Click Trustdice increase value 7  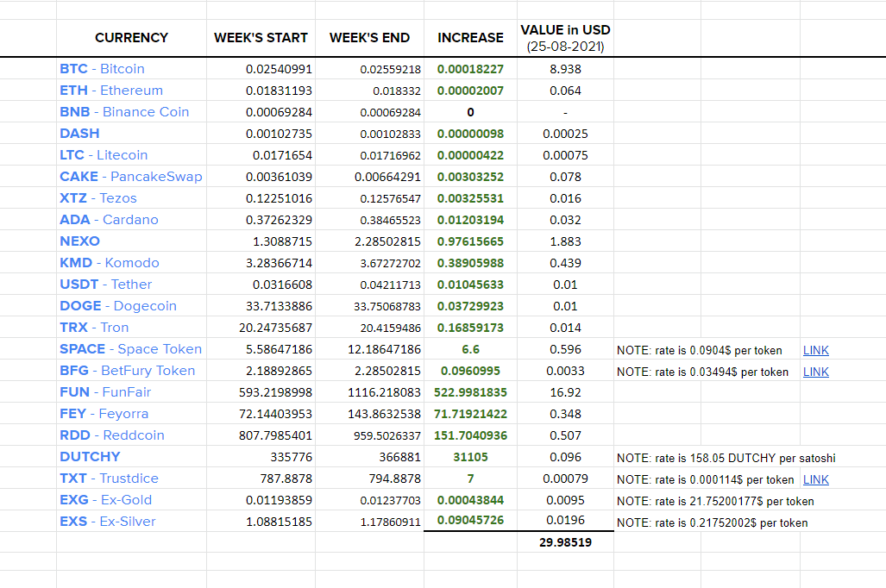tap(470, 479)
